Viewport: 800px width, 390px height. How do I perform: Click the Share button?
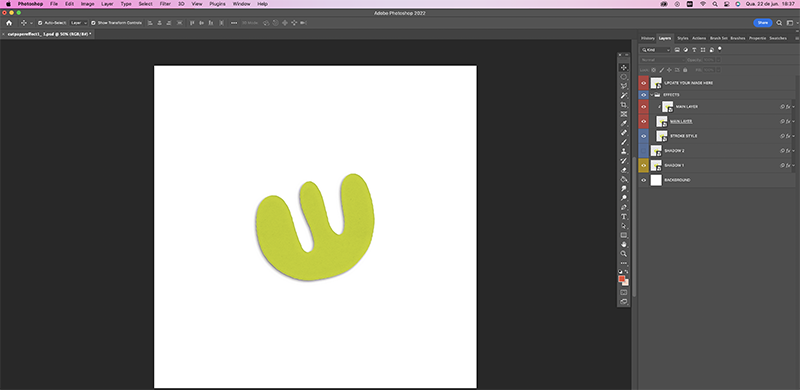click(x=763, y=23)
